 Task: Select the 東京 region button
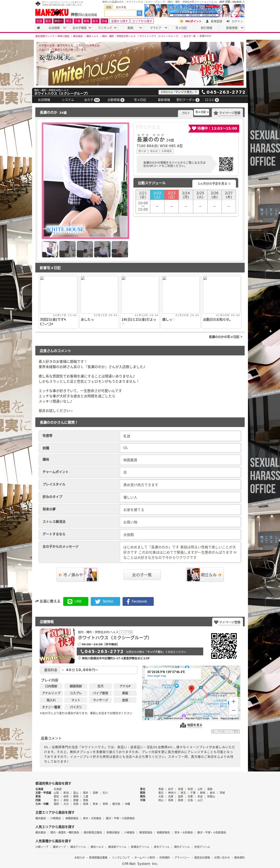[48, 21]
